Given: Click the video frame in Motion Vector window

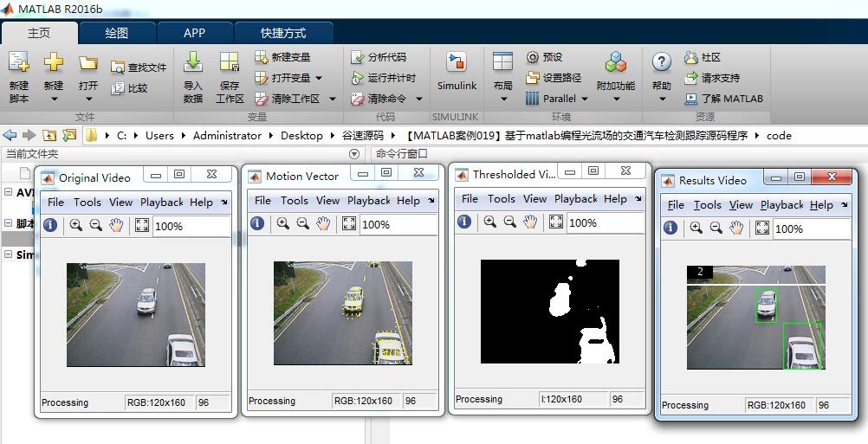Looking at the screenshot, I should click(x=343, y=313).
